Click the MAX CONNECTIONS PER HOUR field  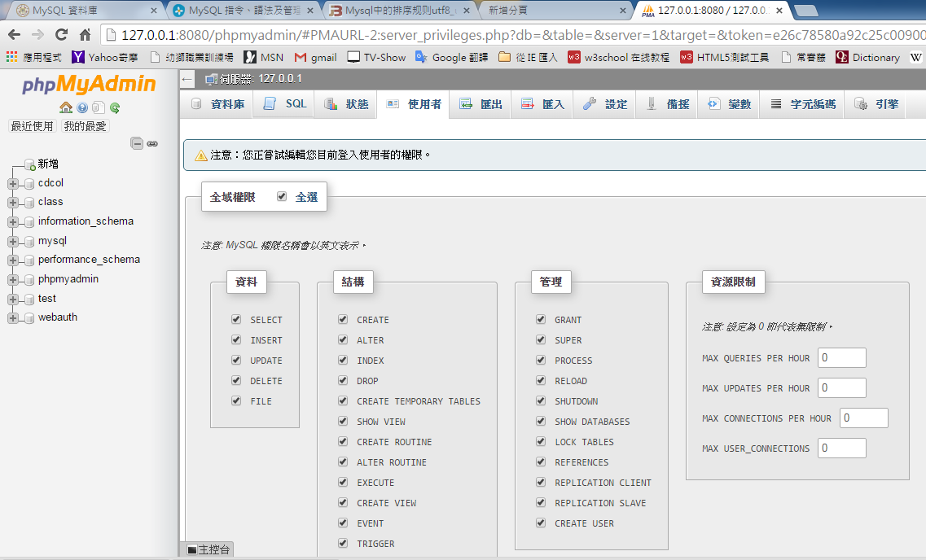[x=864, y=418]
